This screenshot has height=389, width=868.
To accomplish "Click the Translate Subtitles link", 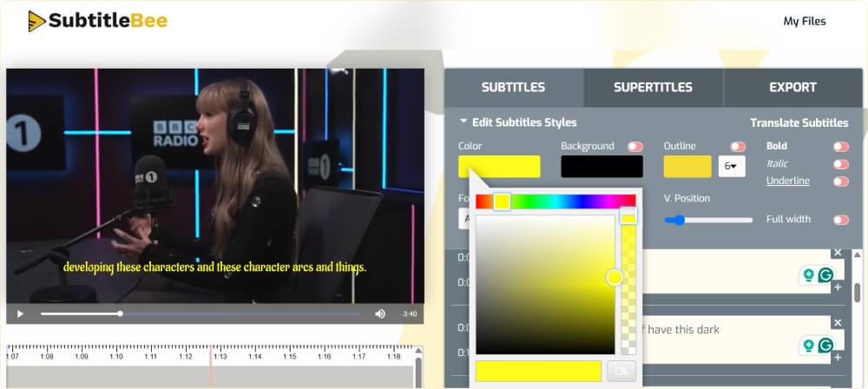I will coord(799,122).
